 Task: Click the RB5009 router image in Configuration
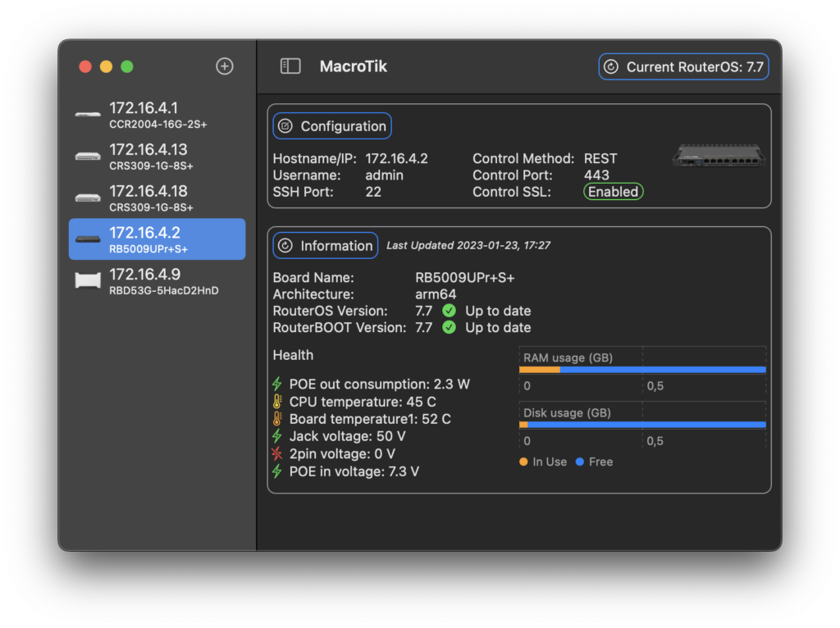click(719, 156)
